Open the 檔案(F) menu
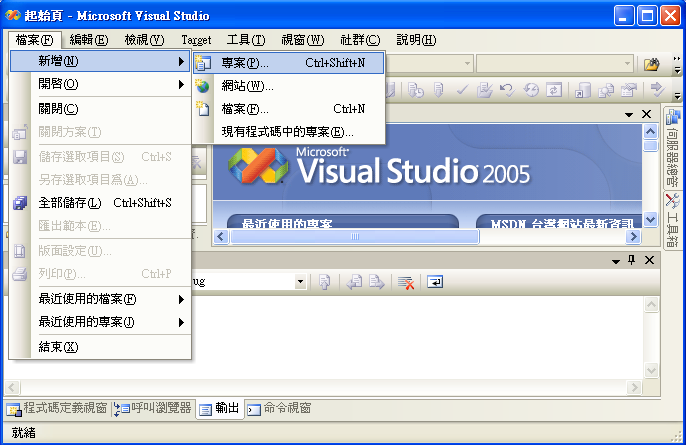The width and height of the screenshot is (686, 445). tap(35, 40)
